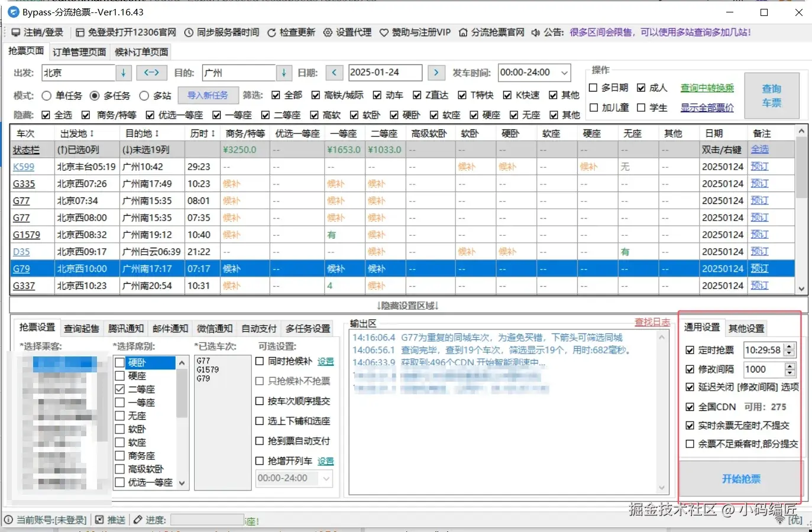Open 设置代理 gear icon
Image resolution: width=812 pixels, height=532 pixels.
coord(328,33)
